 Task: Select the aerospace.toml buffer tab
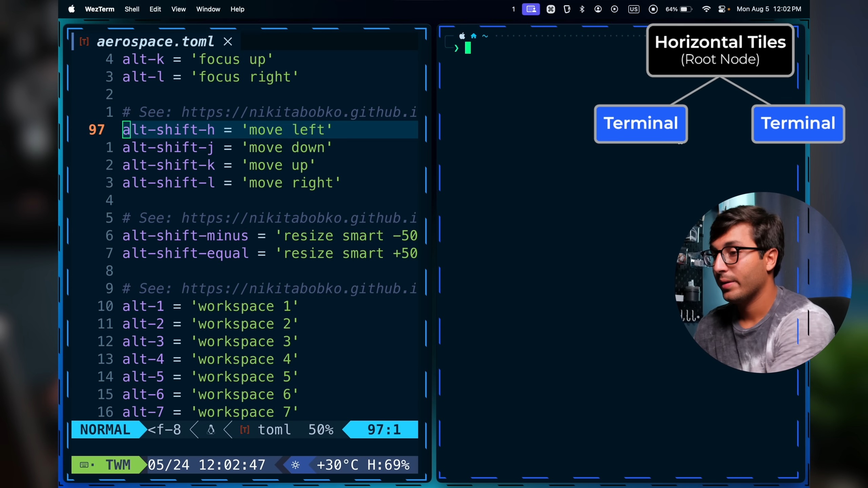click(x=155, y=42)
